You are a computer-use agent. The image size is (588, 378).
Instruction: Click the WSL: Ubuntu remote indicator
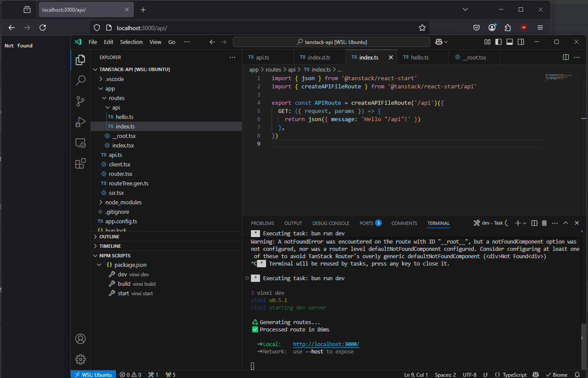93,375
